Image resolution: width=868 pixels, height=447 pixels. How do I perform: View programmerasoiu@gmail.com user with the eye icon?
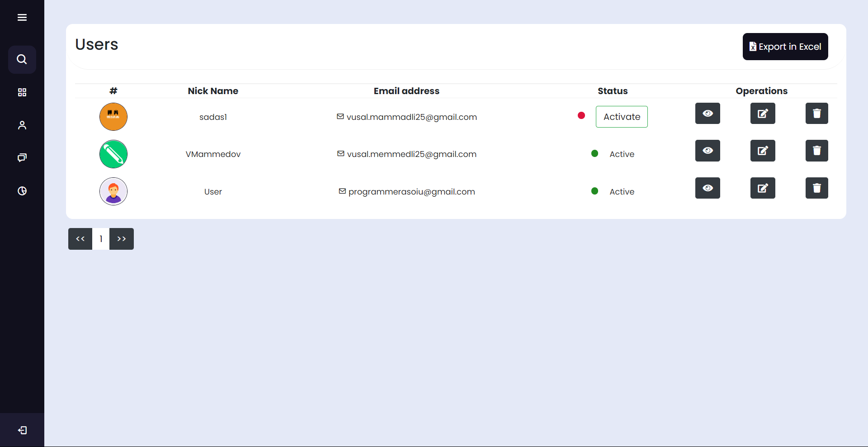(708, 188)
